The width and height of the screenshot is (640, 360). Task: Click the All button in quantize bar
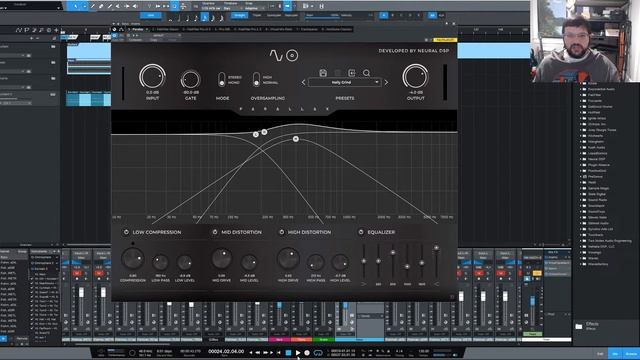(x=432, y=16)
